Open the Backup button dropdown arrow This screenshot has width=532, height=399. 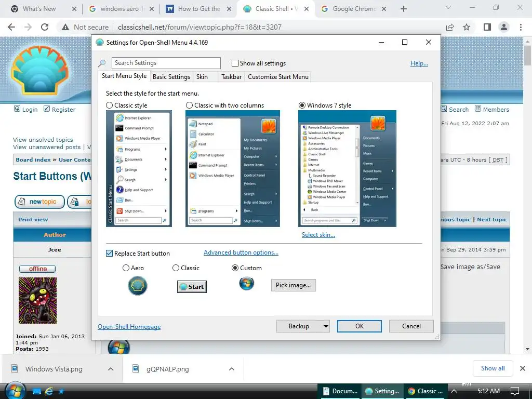pos(325,326)
